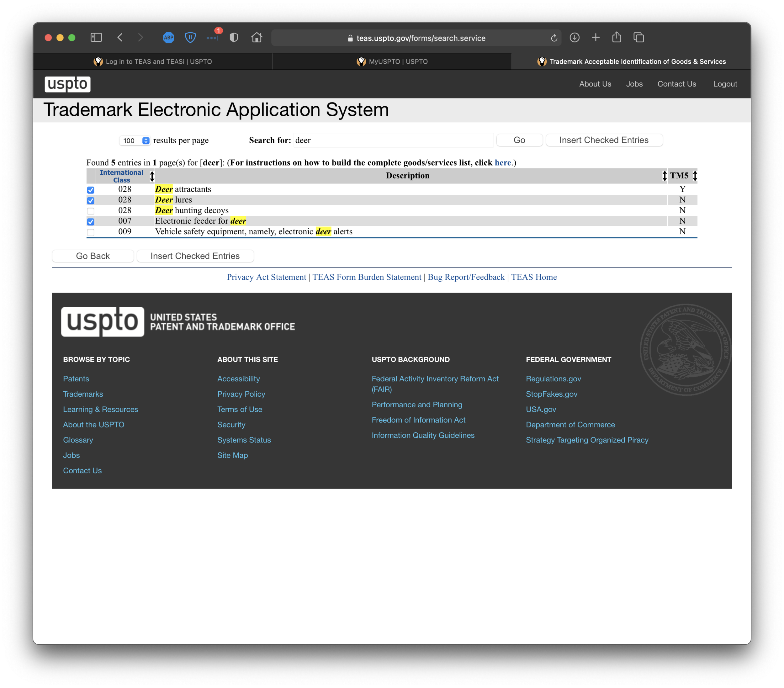Open the Regulations.gov footer link

coord(553,378)
